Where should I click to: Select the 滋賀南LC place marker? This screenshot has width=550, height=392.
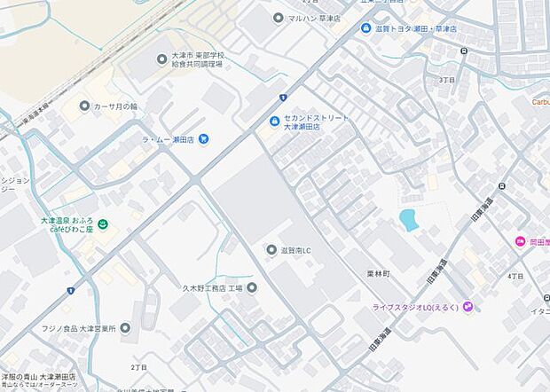[x=271, y=250]
